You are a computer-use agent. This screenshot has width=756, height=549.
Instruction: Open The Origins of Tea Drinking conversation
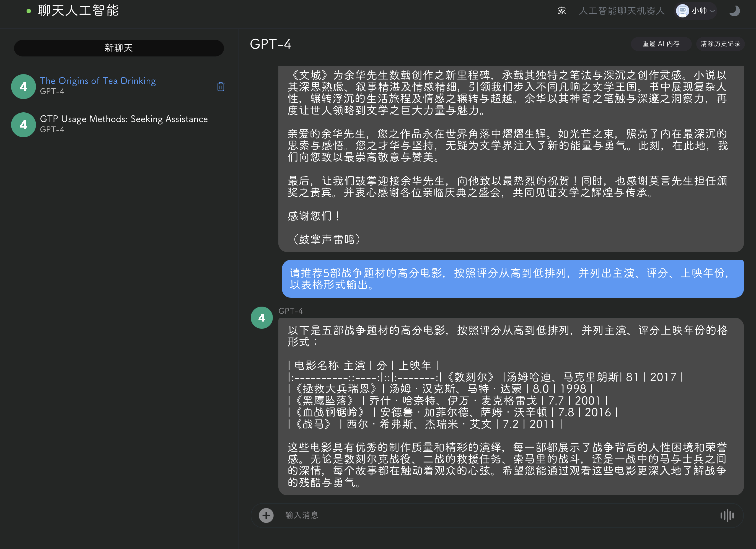point(98,81)
